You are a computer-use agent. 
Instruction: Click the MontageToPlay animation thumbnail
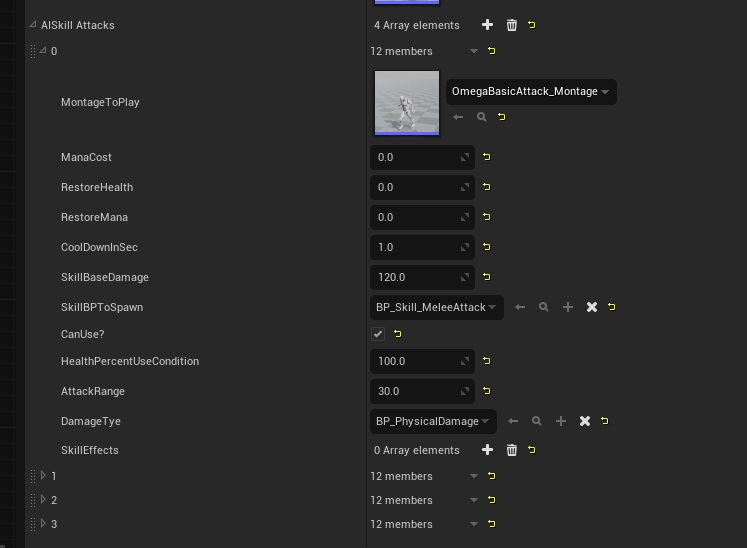click(x=407, y=103)
